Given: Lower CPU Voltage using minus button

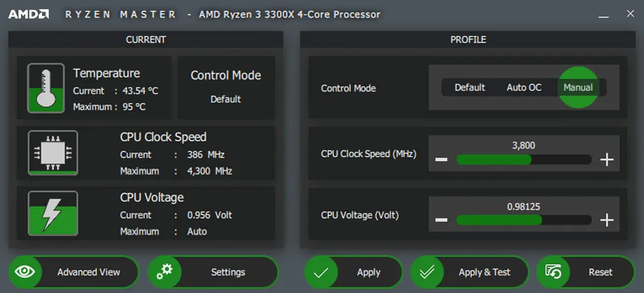Looking at the screenshot, I should click(441, 220).
